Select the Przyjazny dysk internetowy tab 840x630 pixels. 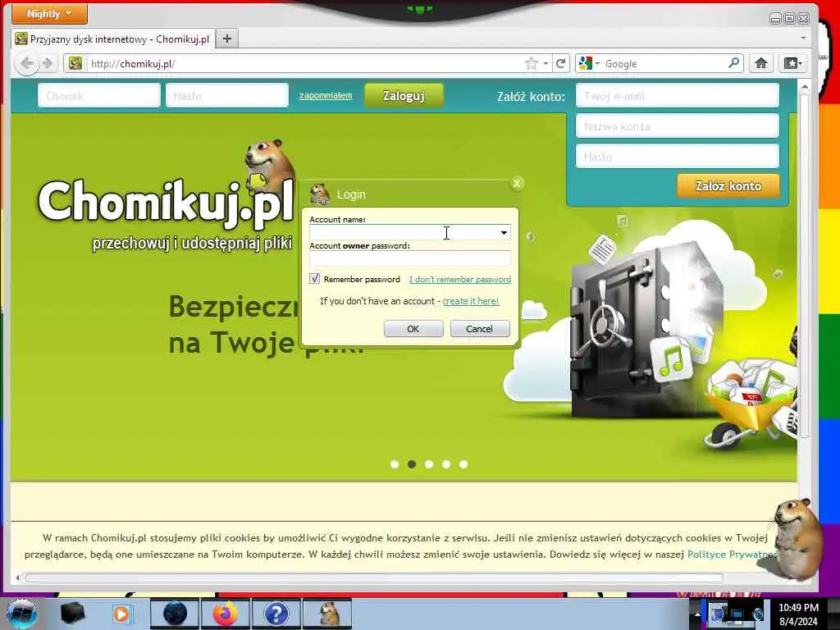(113, 39)
